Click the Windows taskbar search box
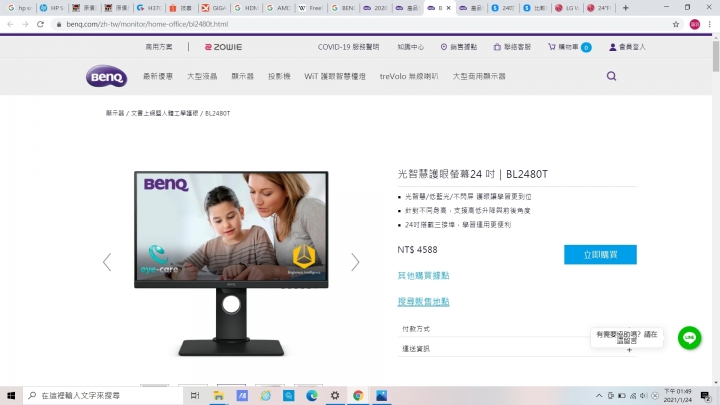Viewport: 720px width, 405px height. (x=102, y=395)
